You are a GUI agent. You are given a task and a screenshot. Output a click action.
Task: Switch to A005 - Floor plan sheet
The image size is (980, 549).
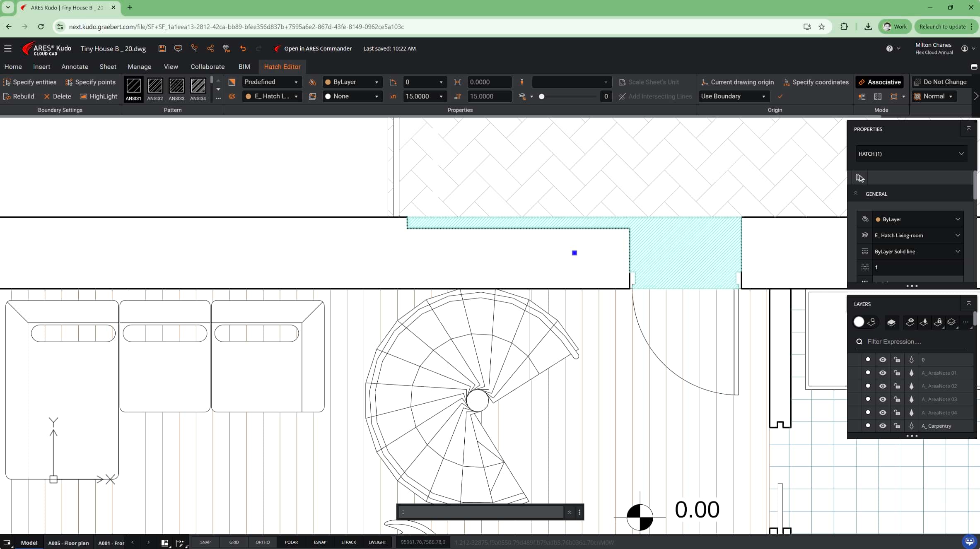[x=68, y=543]
